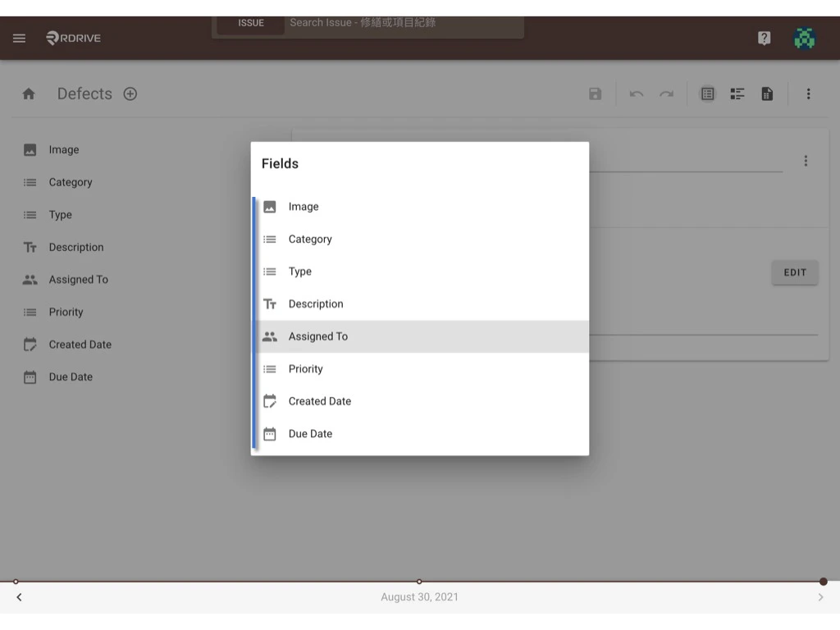Open the help icon in the top bar
Screen dimensions: 840x630
coord(764,38)
